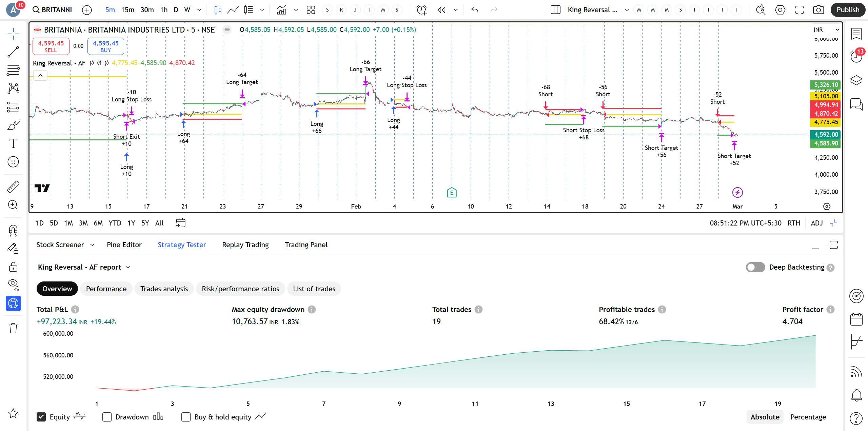Image resolution: width=868 pixels, height=431 pixels.
Task: Expand the chart type dropdown arrow
Action: (x=262, y=10)
